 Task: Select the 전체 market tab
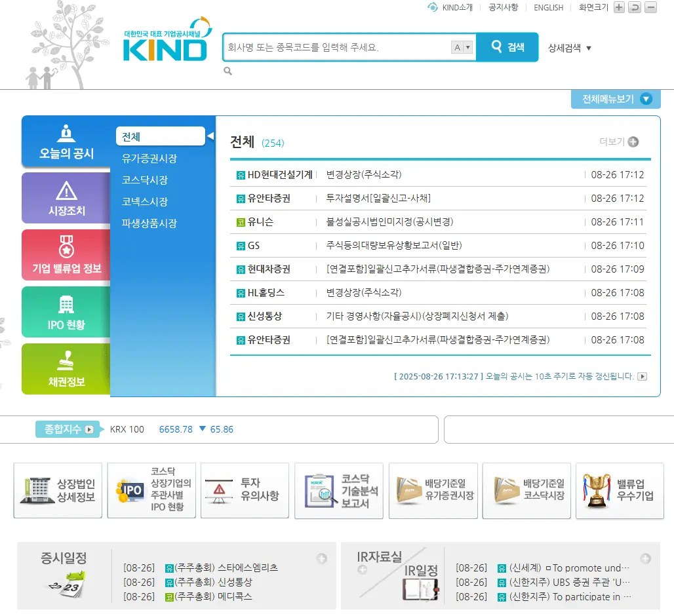click(161, 136)
